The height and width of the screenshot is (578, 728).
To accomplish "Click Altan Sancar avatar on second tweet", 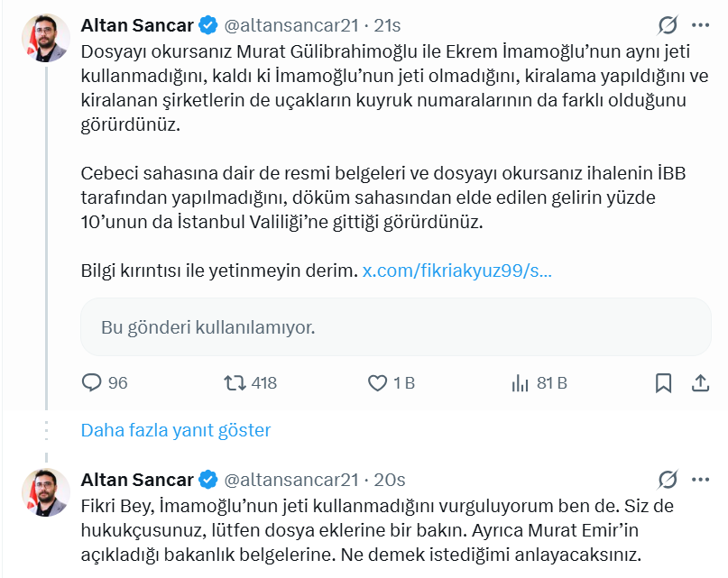I will tap(45, 491).
